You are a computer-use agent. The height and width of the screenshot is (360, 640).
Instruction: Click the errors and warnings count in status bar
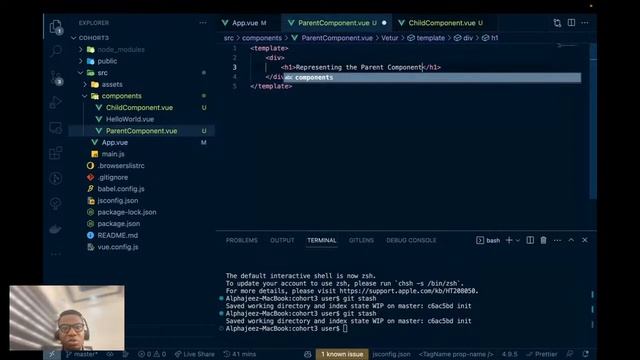click(x=151, y=354)
